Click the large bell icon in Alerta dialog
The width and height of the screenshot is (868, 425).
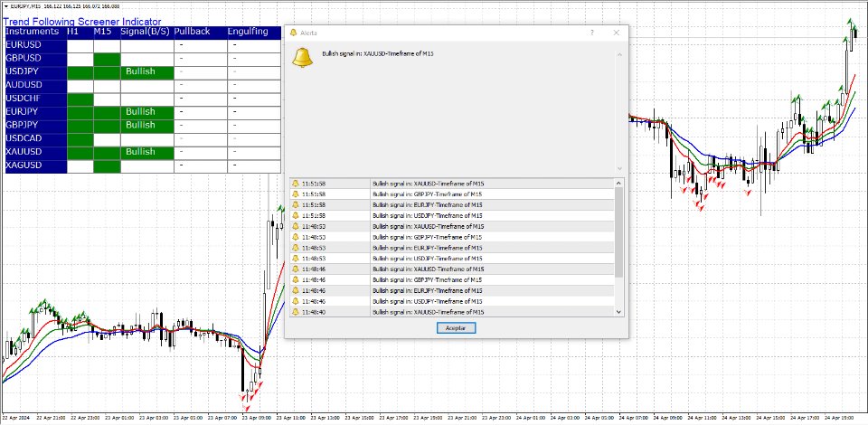pyautogui.click(x=302, y=58)
